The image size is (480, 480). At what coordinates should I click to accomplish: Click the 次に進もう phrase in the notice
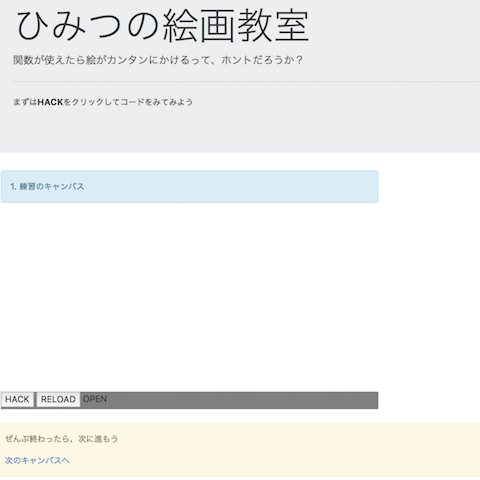coord(98,439)
